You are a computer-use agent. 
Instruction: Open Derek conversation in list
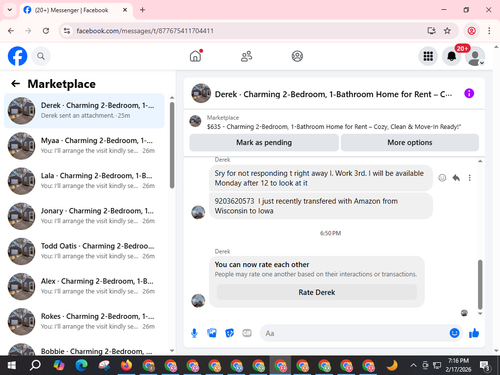click(84, 111)
